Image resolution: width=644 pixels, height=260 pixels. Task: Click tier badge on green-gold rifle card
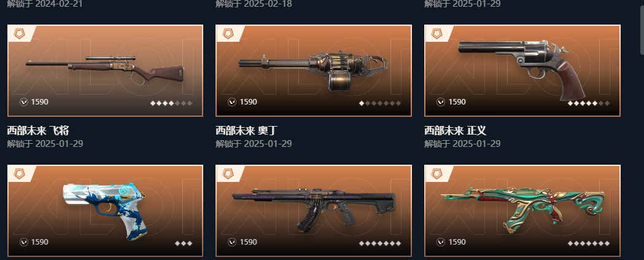point(436,173)
